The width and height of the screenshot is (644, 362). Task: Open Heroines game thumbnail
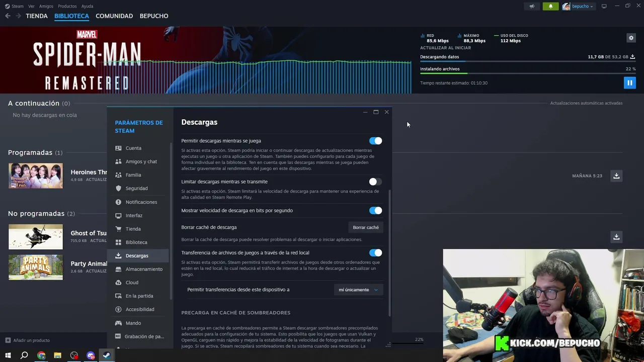36,176
